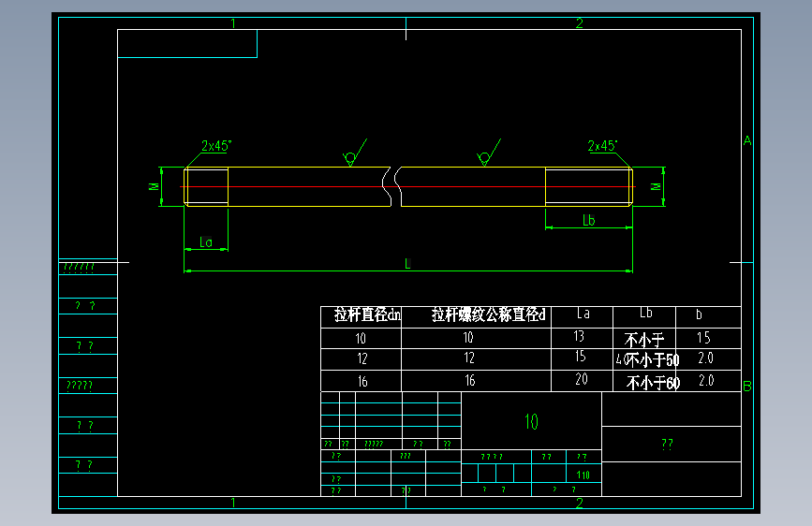Select zone letter B on the right border

[747, 387]
